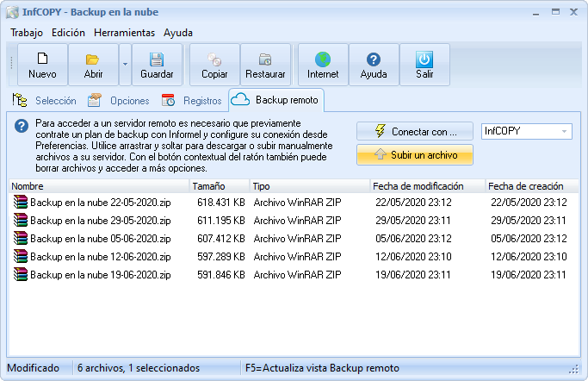The height and width of the screenshot is (381, 588).
Task: Open the Edición menu
Action: click(x=68, y=33)
